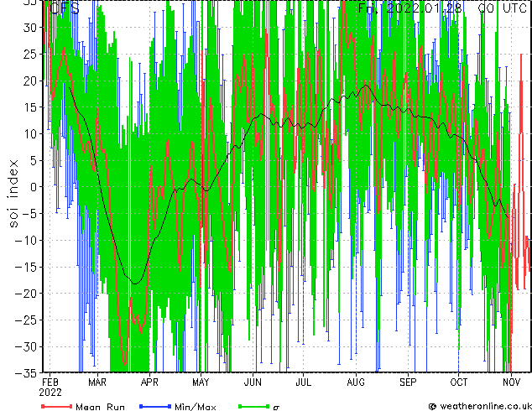Click the CFS model label
532x411 pixels.
65,8
